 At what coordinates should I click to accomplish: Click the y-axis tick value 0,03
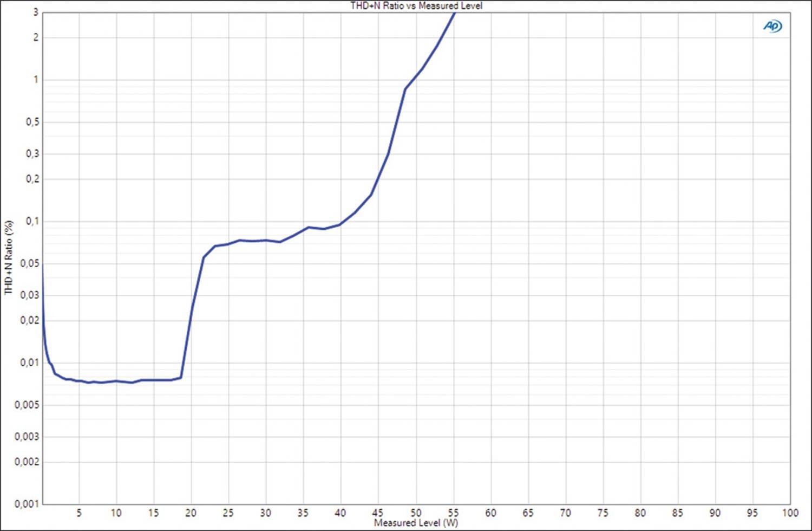pos(30,295)
